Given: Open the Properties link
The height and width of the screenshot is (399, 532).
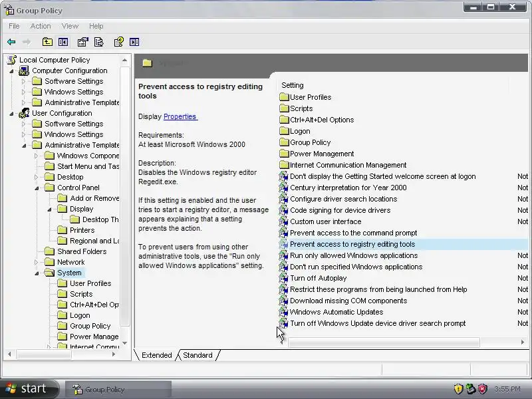Looking at the screenshot, I should pyautogui.click(x=180, y=116).
